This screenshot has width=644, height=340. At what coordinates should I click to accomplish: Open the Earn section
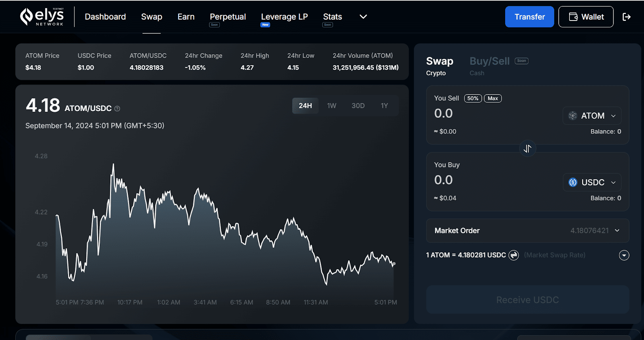click(186, 17)
